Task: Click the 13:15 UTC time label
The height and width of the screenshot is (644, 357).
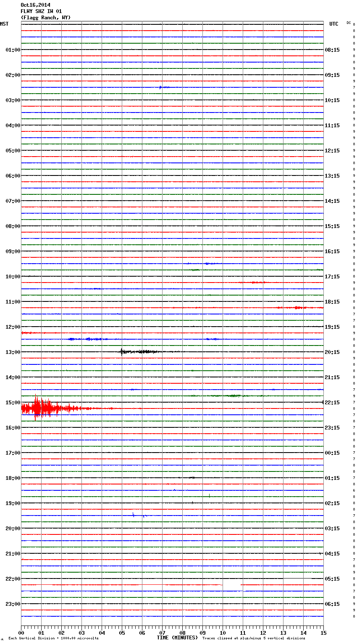Action: 332,176
